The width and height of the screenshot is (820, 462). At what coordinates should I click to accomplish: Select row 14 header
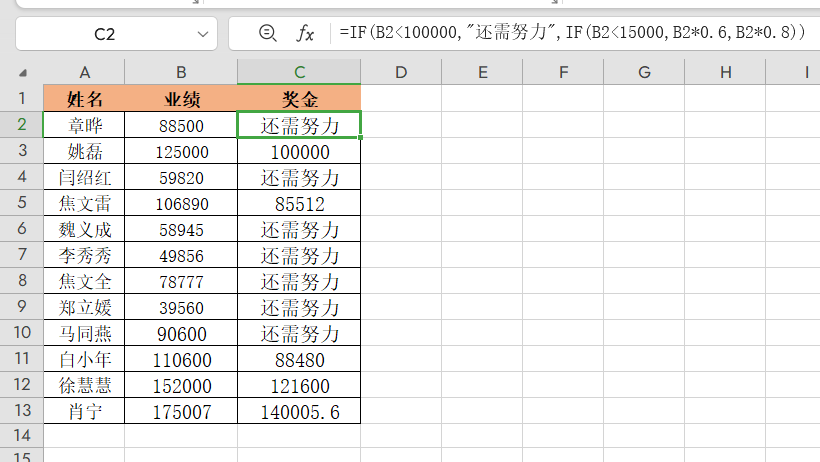click(21, 435)
